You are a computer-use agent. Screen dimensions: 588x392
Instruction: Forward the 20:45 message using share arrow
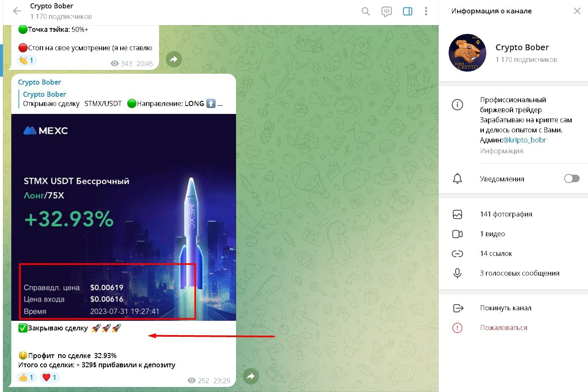[x=174, y=59]
